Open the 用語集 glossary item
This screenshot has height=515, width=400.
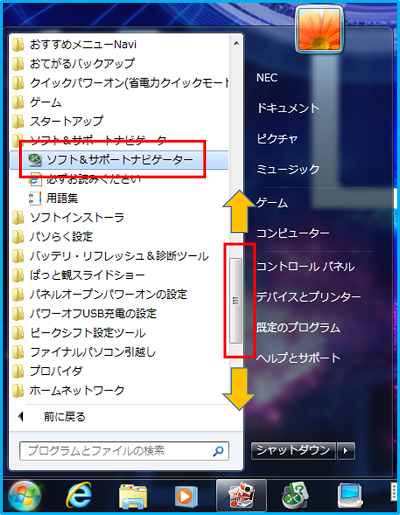(x=53, y=198)
